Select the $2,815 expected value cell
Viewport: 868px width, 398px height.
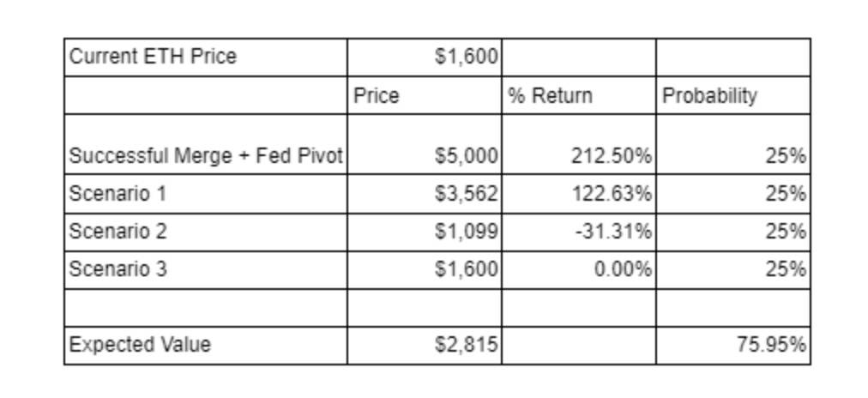pos(425,345)
